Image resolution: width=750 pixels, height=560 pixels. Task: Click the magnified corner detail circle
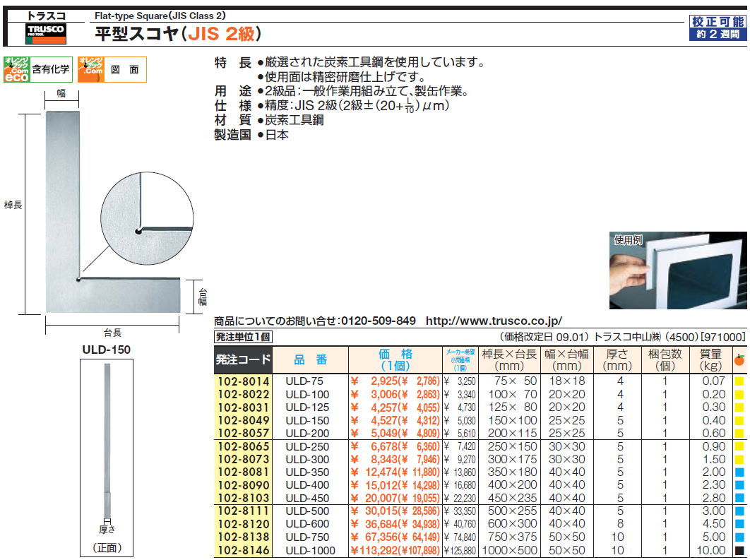[x=148, y=218]
